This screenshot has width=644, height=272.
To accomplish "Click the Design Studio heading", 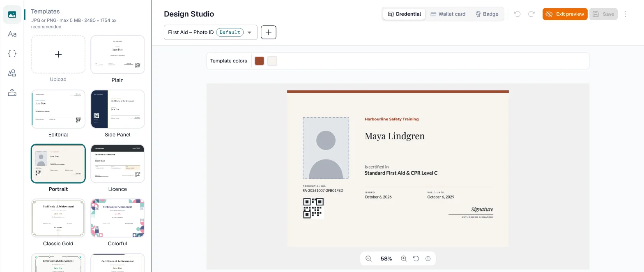I will [189, 14].
